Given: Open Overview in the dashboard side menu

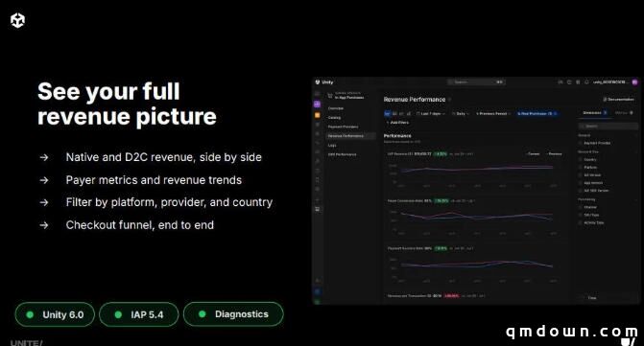Looking at the screenshot, I should (x=336, y=108).
